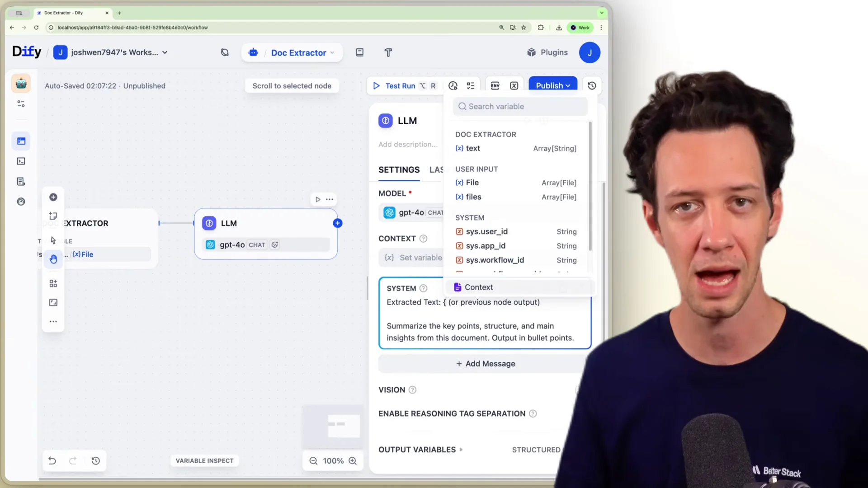868x488 pixels.
Task: Click the Set variable context field
Action: tap(411, 258)
